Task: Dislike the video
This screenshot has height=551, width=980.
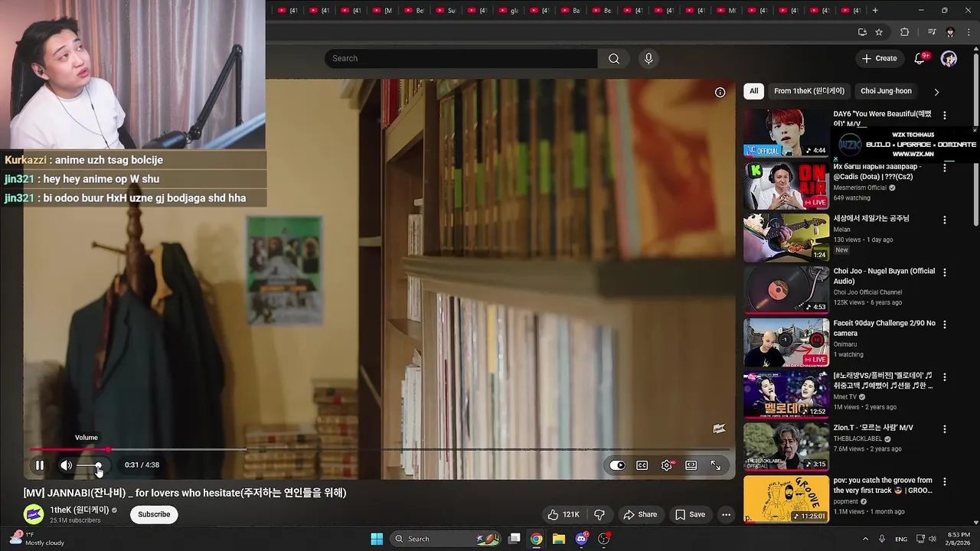Action: 599,514
